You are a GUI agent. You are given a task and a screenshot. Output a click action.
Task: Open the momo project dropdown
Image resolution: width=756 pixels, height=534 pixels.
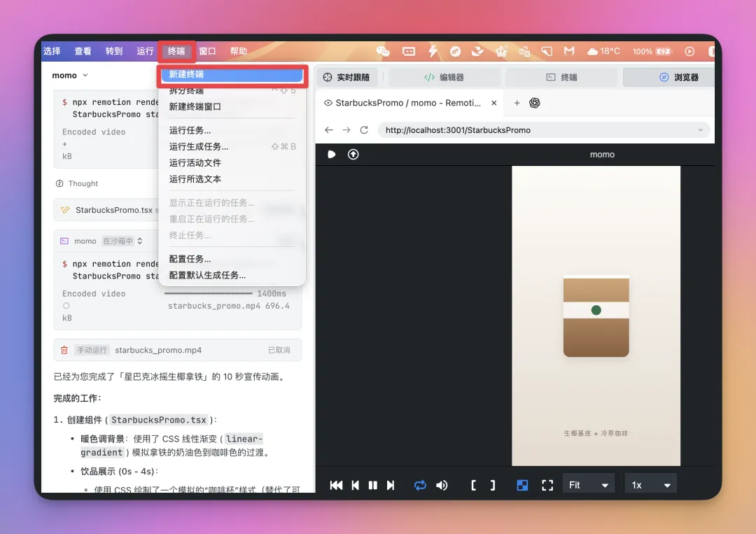coord(70,75)
